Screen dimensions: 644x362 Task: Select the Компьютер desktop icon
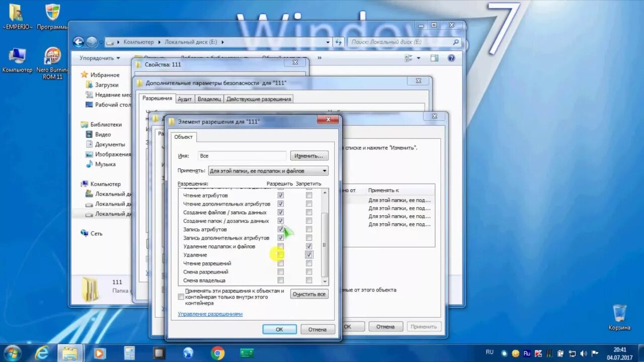click(x=17, y=60)
